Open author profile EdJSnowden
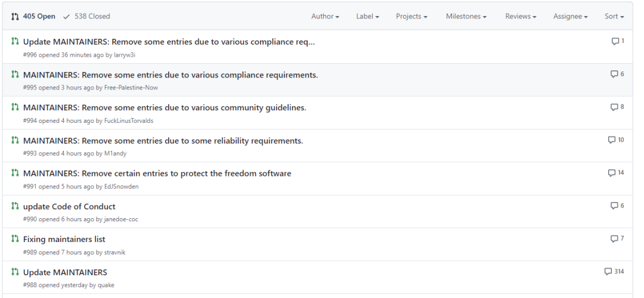The height and width of the screenshot is (298, 644). point(122,187)
